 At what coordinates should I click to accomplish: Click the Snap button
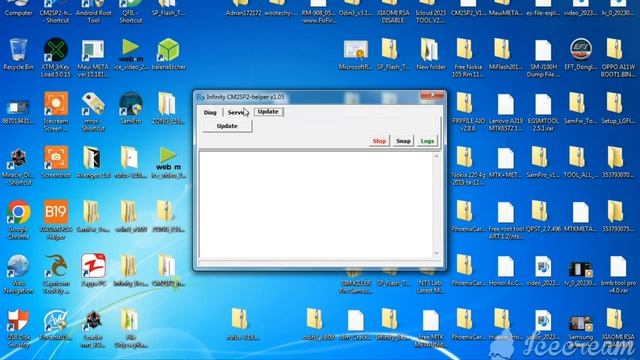coord(403,141)
